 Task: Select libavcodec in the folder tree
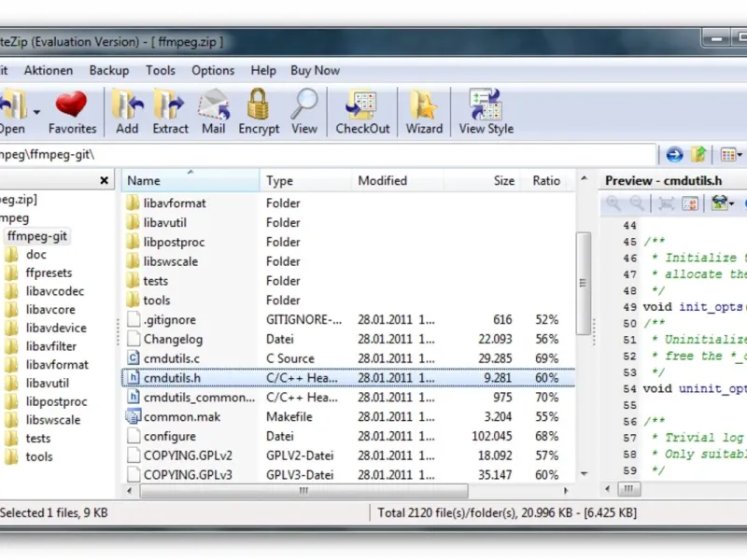(55, 291)
